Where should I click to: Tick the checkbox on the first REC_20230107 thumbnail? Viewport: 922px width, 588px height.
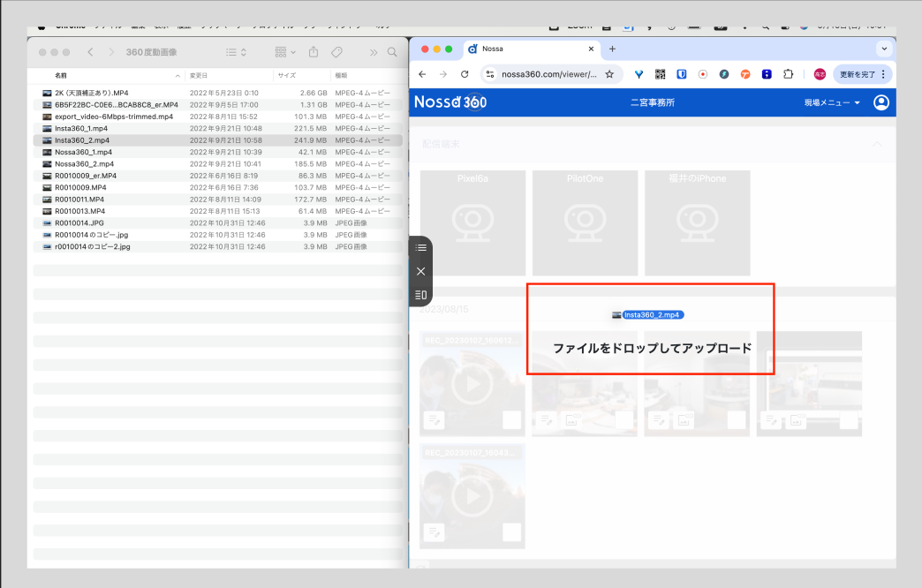511,420
